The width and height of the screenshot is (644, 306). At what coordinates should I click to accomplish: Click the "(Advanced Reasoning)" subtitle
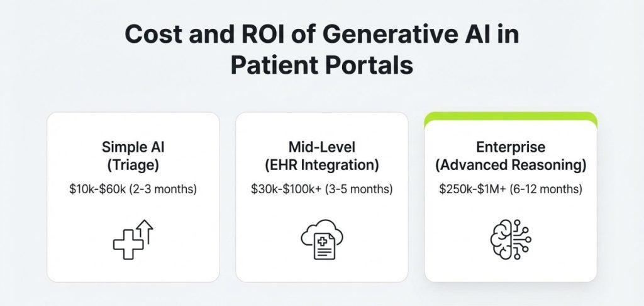(510, 166)
